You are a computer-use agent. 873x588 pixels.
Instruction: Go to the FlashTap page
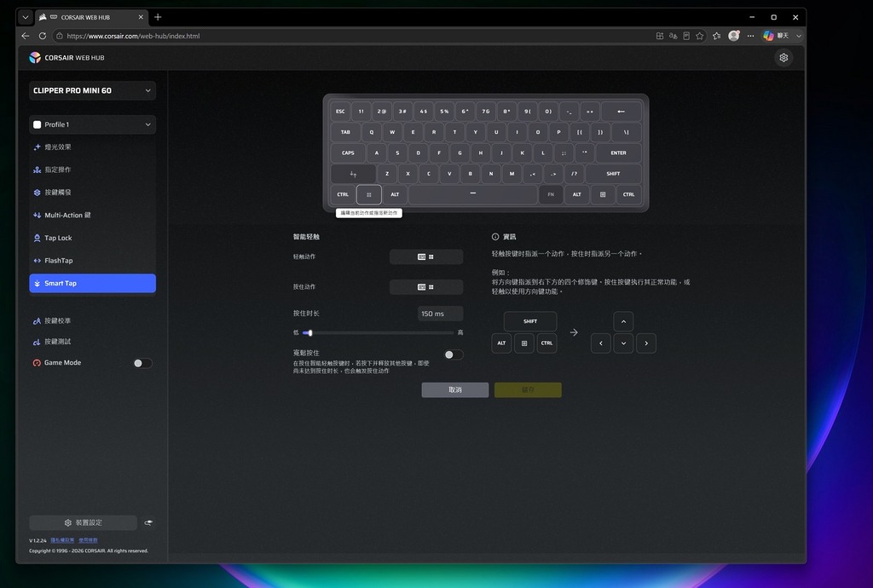pos(92,261)
